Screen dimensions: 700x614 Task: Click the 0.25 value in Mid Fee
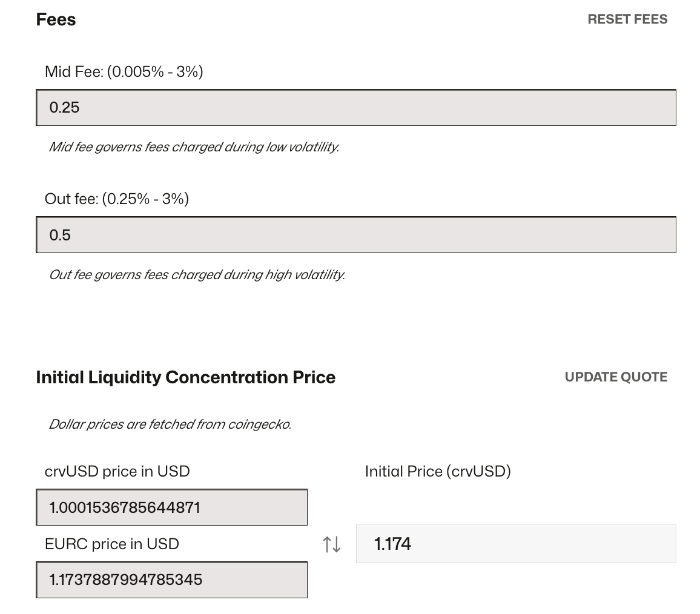pos(64,108)
